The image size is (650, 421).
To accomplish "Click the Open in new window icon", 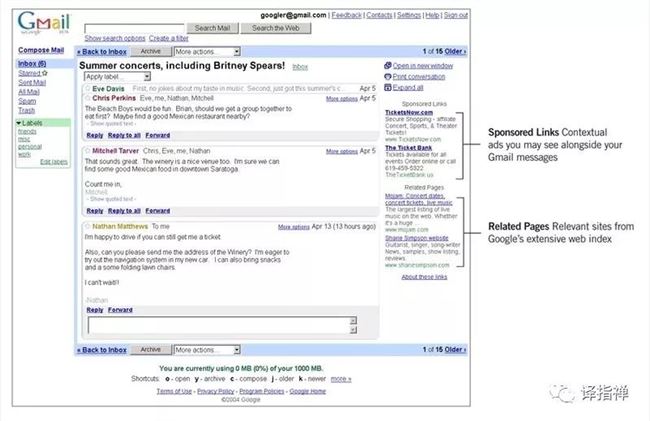I will tap(386, 65).
